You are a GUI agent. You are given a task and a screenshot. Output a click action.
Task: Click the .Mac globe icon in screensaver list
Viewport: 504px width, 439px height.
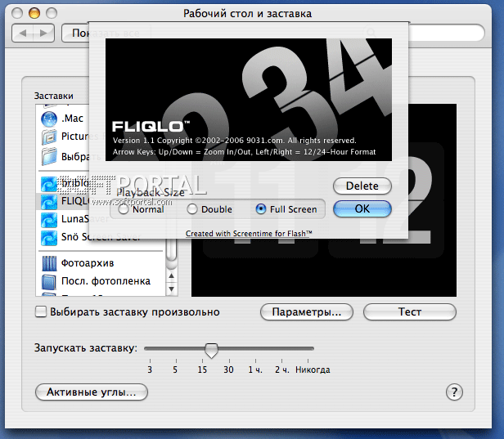(49, 119)
